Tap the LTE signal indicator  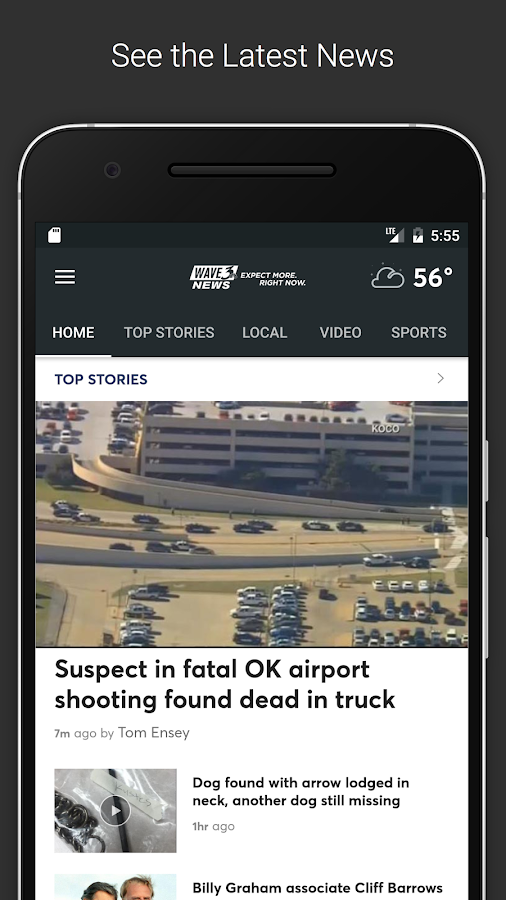(394, 235)
